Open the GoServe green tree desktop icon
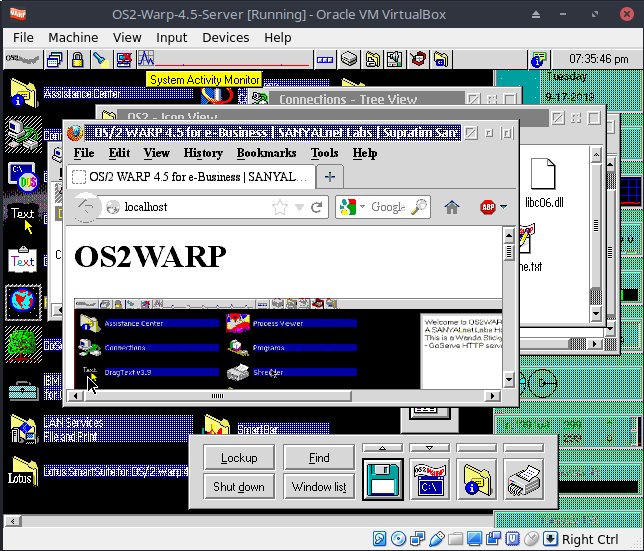Image resolution: width=644 pixels, height=551 pixels. click(23, 344)
